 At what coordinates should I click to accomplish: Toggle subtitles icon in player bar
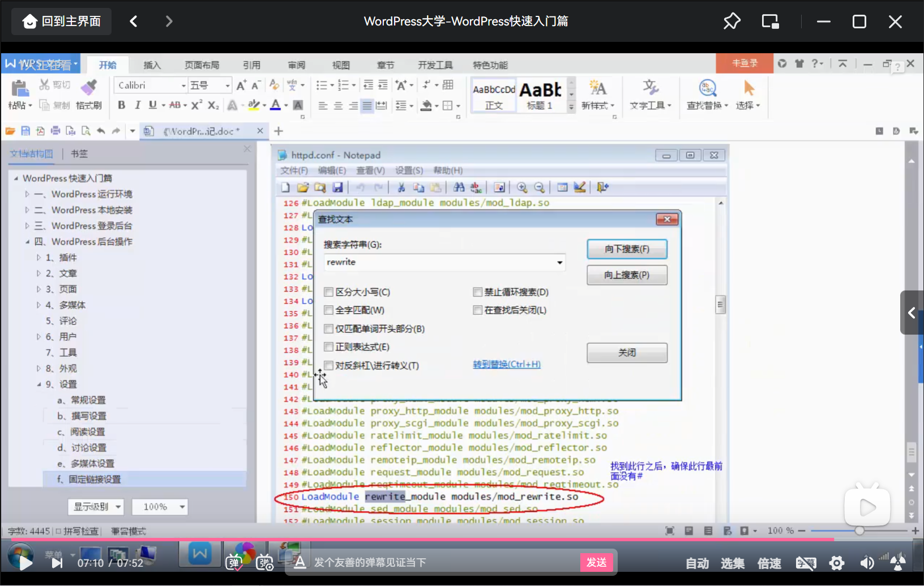coord(806,563)
